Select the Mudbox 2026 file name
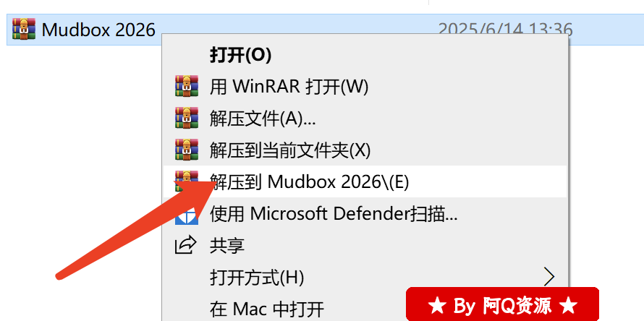 (98, 30)
